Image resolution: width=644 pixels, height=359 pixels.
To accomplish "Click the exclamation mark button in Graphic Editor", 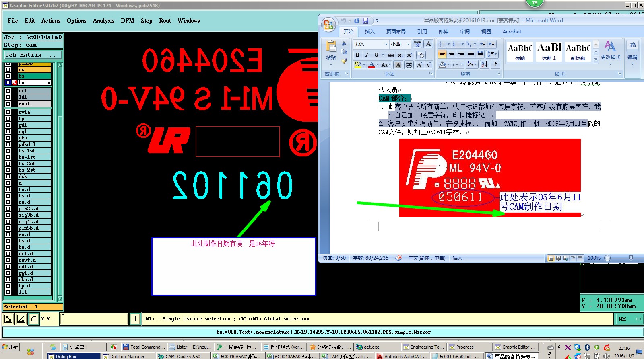I will pyautogui.click(x=135, y=319).
